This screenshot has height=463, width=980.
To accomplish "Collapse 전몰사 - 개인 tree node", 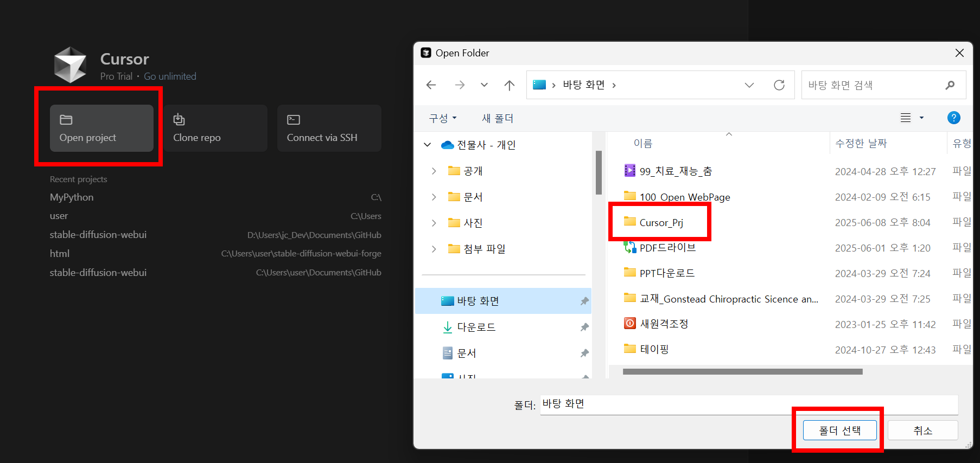I will (x=428, y=145).
